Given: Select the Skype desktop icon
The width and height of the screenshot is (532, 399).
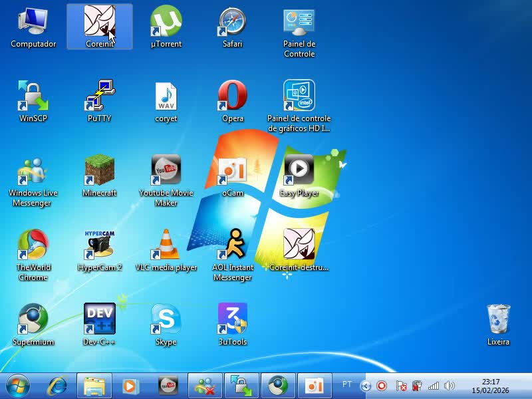Looking at the screenshot, I should pyautogui.click(x=166, y=321).
